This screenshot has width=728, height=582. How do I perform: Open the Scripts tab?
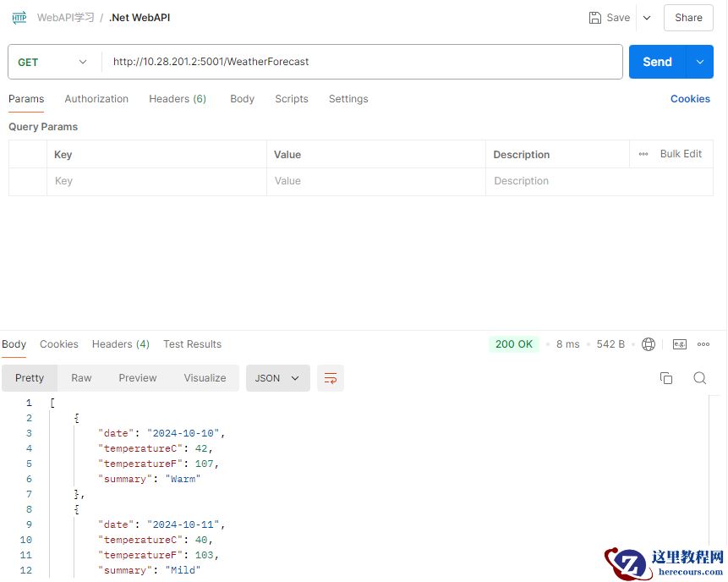[x=292, y=99]
